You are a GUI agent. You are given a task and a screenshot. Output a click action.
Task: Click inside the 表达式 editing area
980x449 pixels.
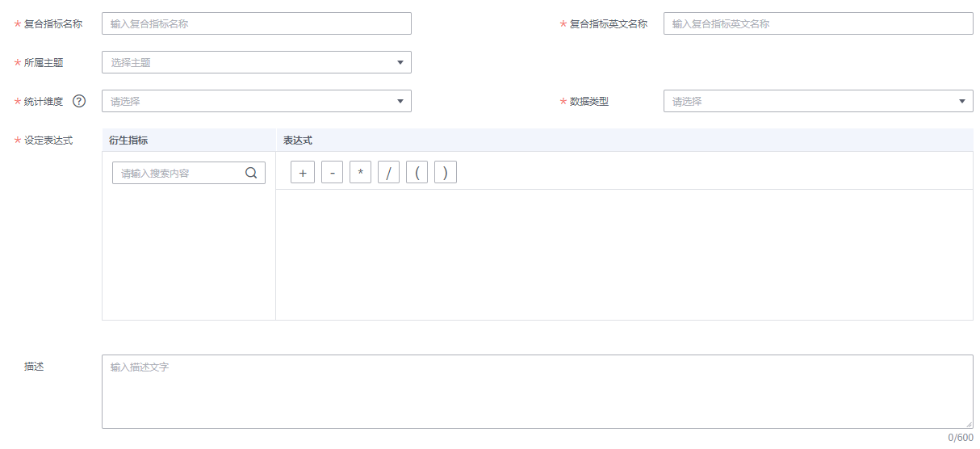click(x=624, y=254)
